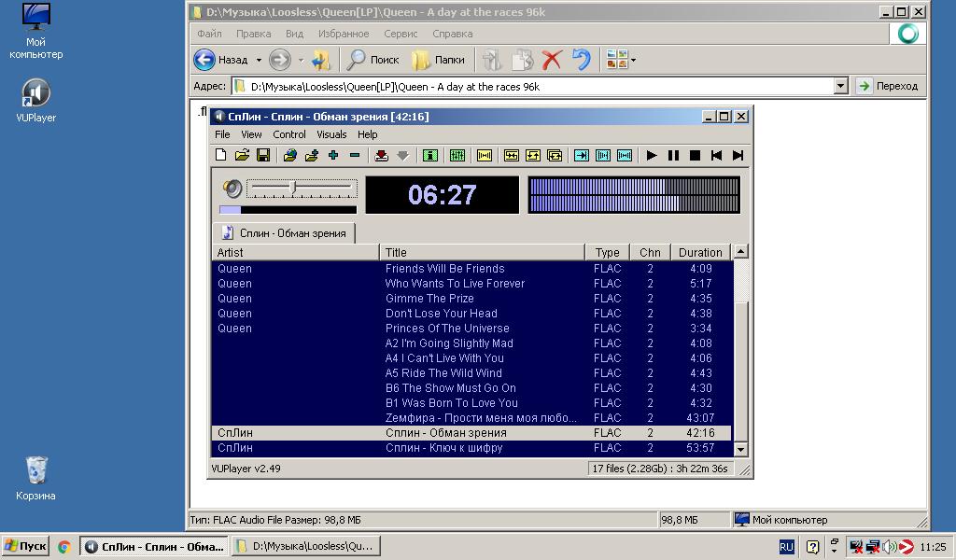Click the red X delete icon in Explorer
956x560 pixels.
(x=553, y=60)
